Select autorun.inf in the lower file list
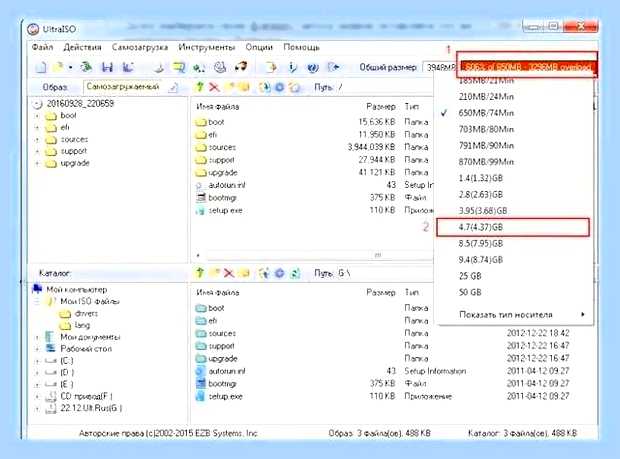Viewport: 620px width, 459px height. pyautogui.click(x=227, y=371)
